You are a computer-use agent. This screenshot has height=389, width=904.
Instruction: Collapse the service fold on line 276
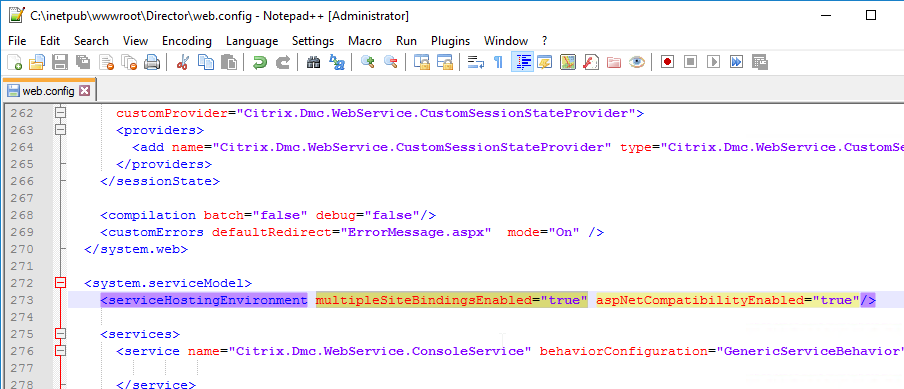(61, 351)
